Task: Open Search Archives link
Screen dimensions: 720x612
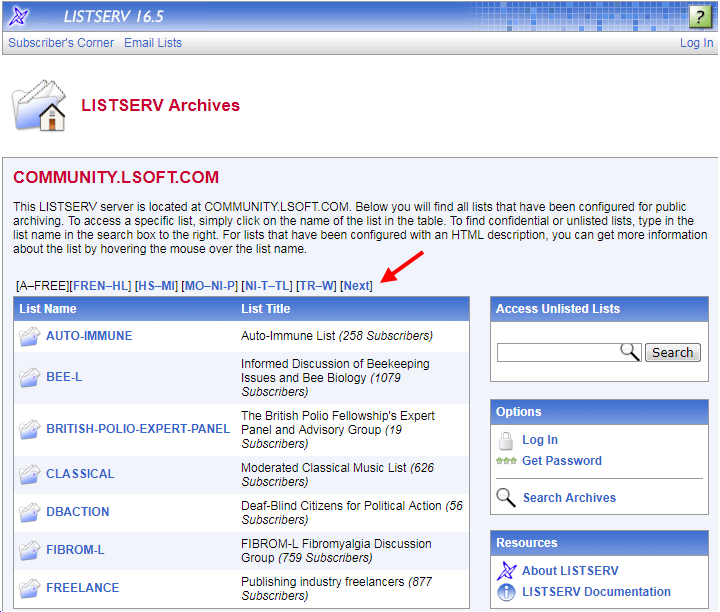Action: 569,498
